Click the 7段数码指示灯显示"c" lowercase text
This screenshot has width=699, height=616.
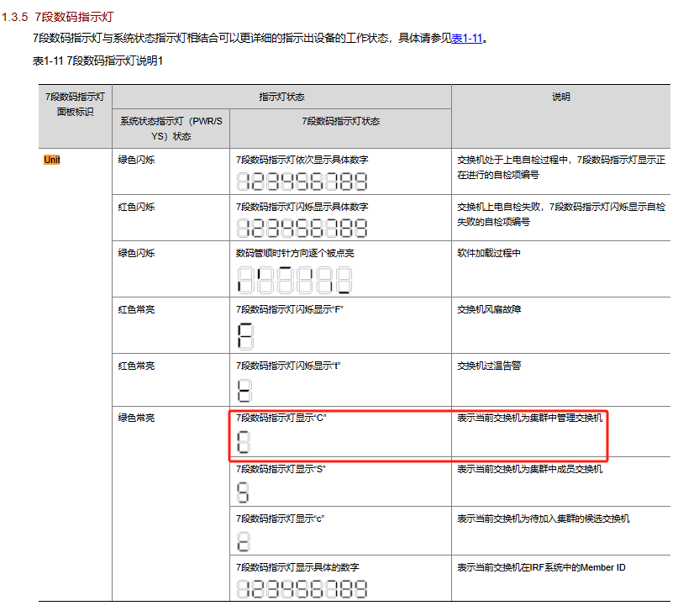coord(280,519)
